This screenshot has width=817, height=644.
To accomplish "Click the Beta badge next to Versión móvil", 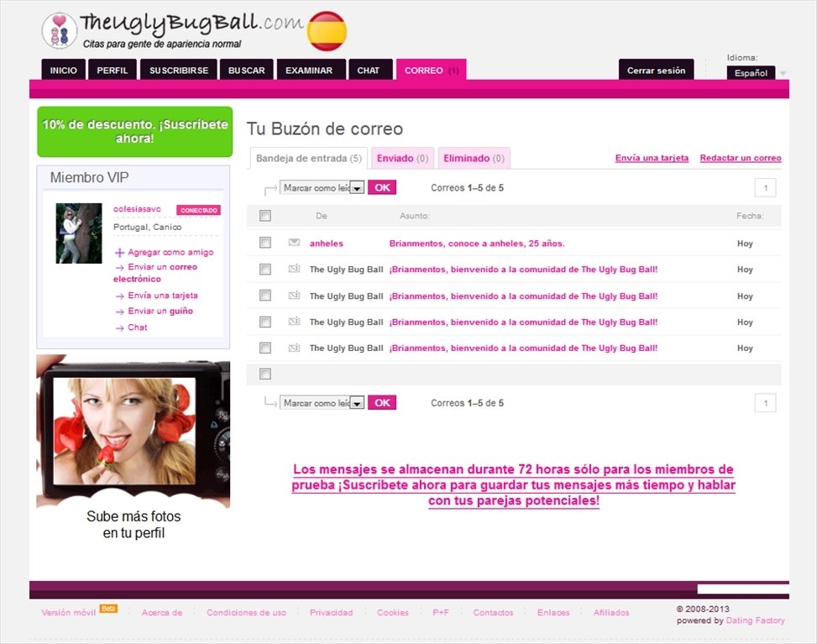I will click(x=108, y=608).
